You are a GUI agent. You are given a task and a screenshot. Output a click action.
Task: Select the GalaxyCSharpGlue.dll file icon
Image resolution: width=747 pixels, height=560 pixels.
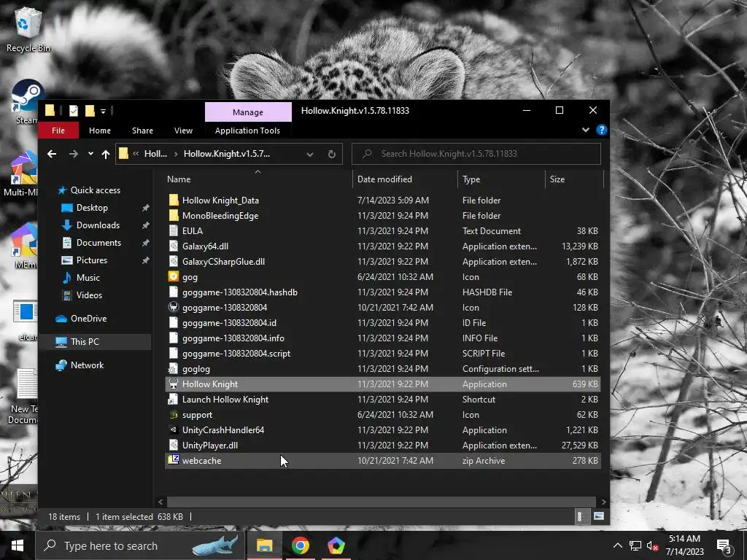pos(174,262)
